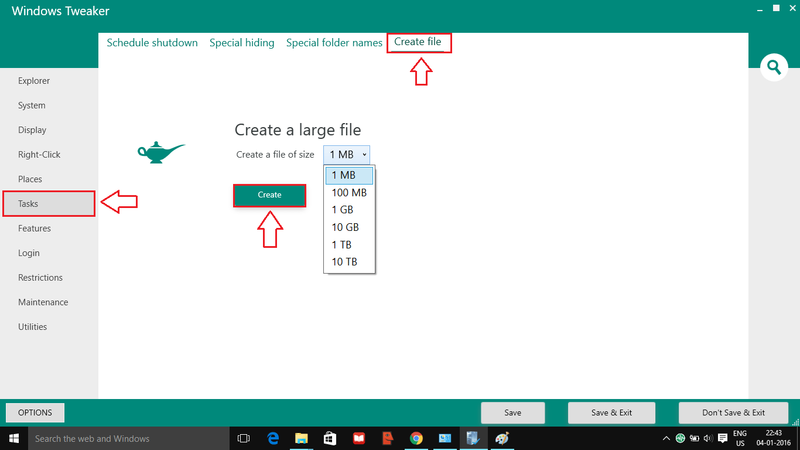Minimize the Windows Tweaker window

(x=760, y=9)
